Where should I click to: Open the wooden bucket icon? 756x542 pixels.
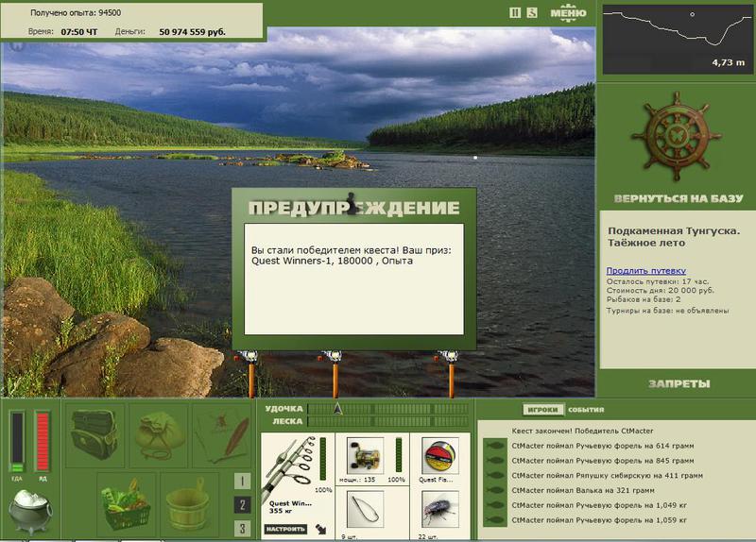click(188, 504)
